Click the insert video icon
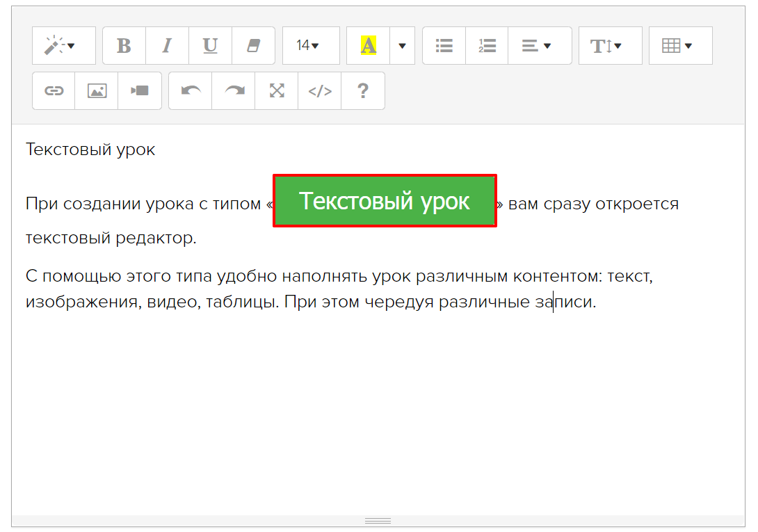 click(x=140, y=91)
